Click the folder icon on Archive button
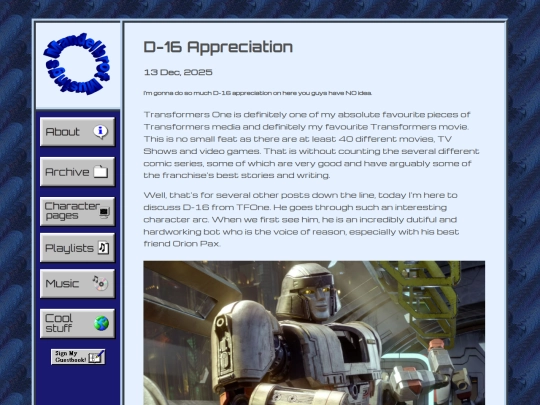 point(101,172)
